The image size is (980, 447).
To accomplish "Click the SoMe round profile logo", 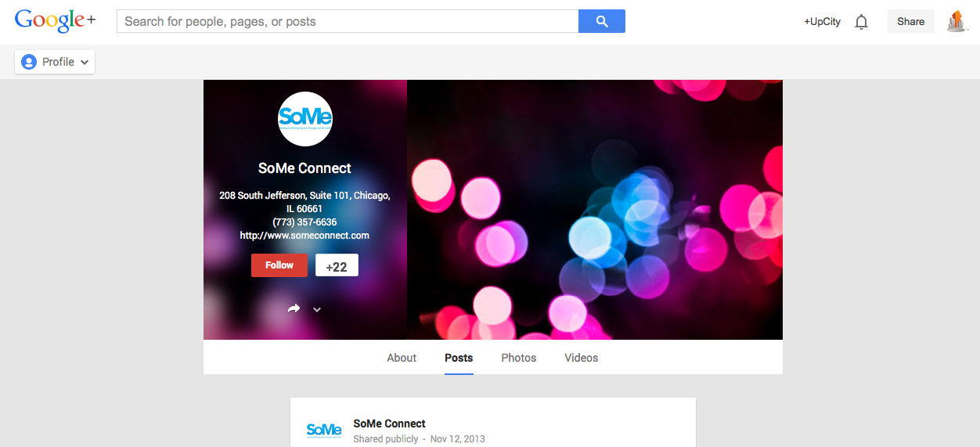I will click(x=305, y=119).
